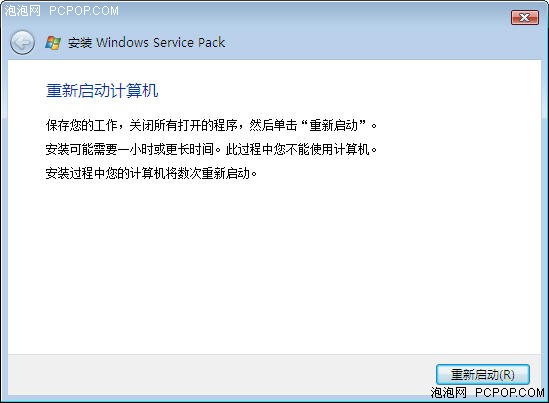Click the word Windows in the title
The width and height of the screenshot is (549, 403).
[123, 43]
